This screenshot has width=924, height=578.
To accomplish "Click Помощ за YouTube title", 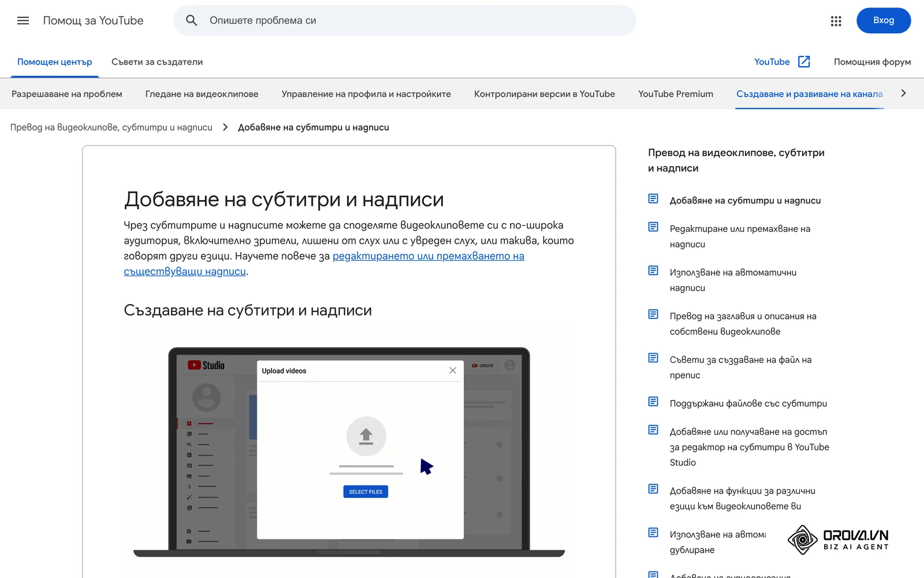I will [x=93, y=21].
